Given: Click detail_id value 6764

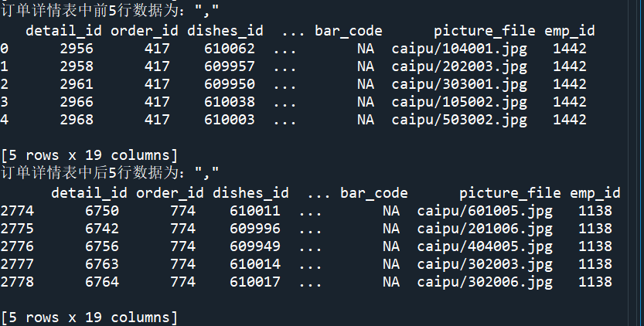Looking at the screenshot, I should pos(102,282).
